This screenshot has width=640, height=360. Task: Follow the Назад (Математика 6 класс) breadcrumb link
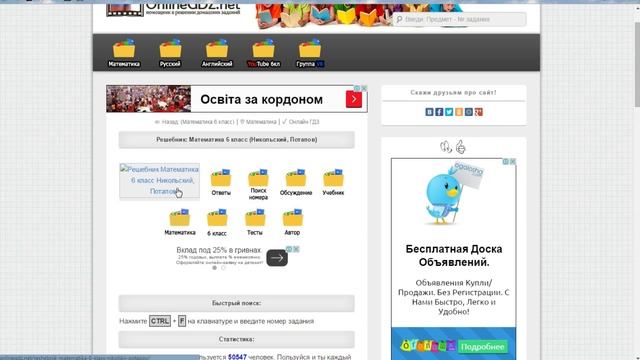tap(194, 122)
